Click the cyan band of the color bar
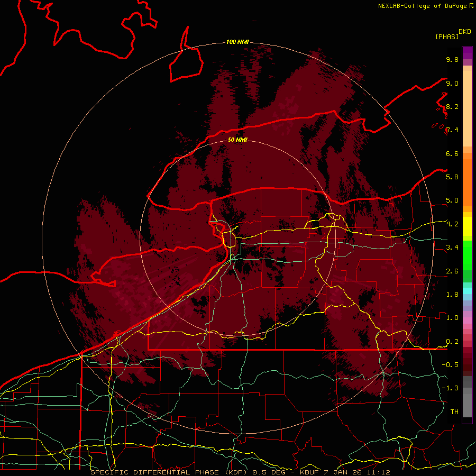The image size is (476, 476). pyautogui.click(x=467, y=290)
